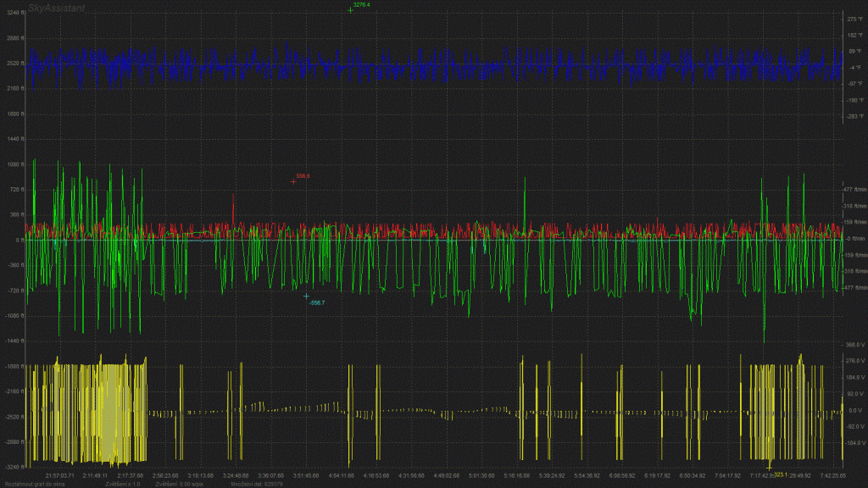Image resolution: width=868 pixels, height=488 pixels.
Task: Click the green 3276.4 maximum marker cross
Action: click(350, 10)
